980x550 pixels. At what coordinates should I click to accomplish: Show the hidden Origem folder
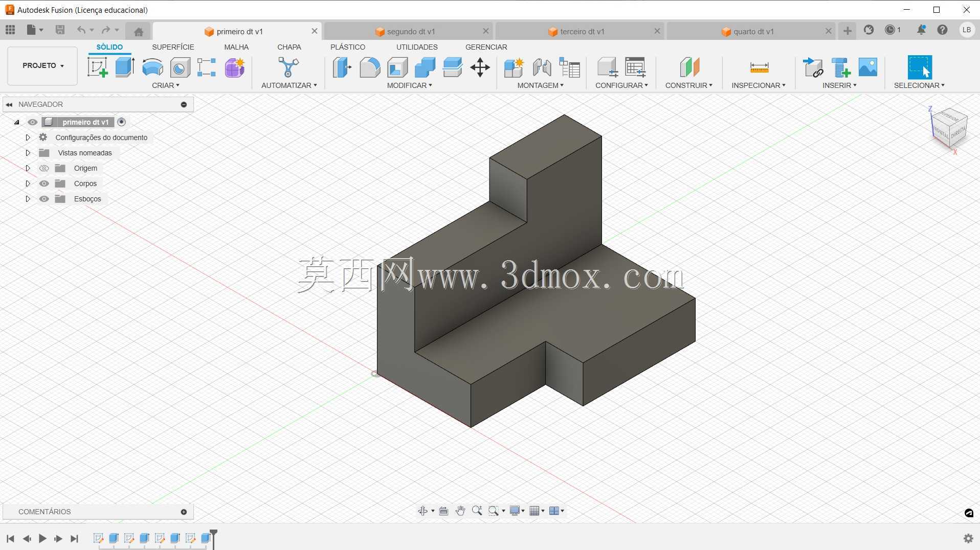44,168
